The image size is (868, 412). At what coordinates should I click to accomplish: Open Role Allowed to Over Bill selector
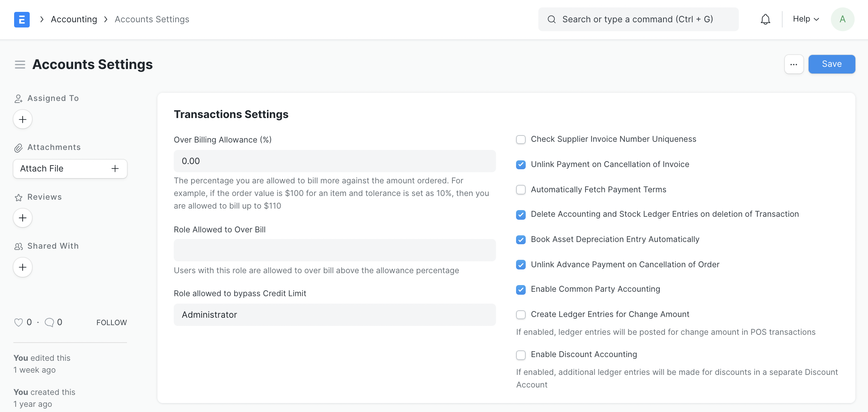[x=334, y=250]
